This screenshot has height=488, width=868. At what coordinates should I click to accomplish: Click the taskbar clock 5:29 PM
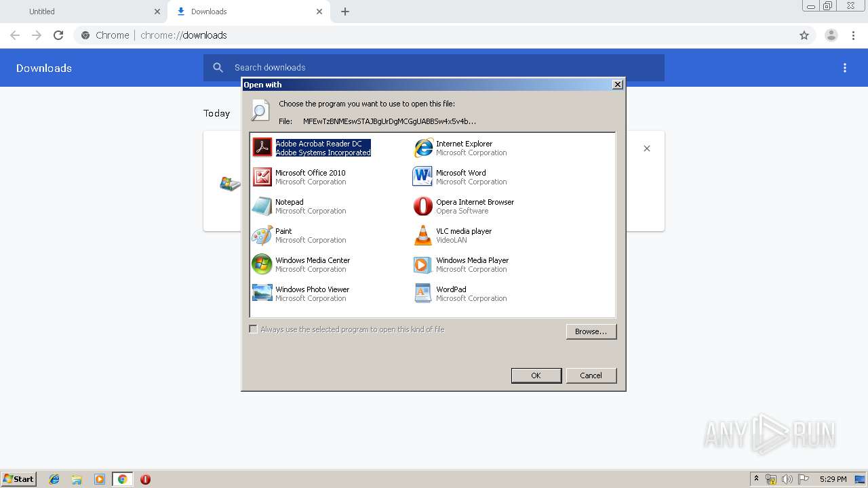(x=833, y=479)
